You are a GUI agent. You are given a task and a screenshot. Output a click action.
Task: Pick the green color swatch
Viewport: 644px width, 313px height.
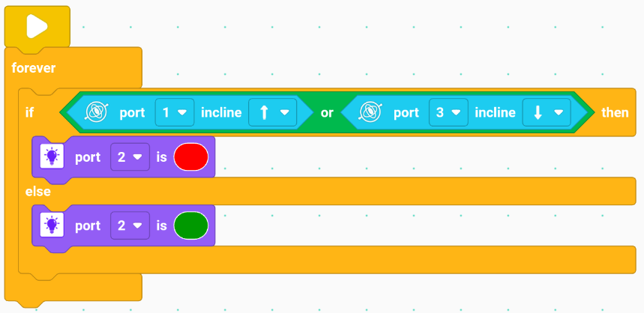[x=191, y=225]
